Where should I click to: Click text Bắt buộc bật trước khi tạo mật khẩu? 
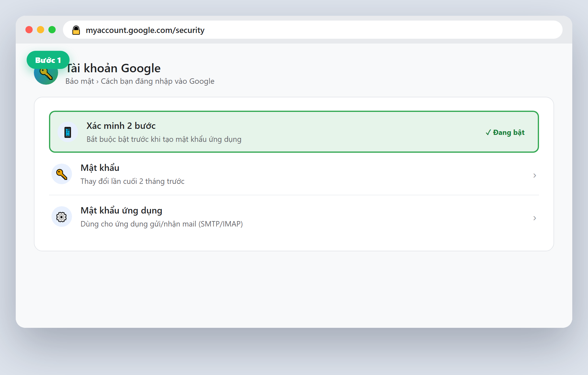coord(146,139)
